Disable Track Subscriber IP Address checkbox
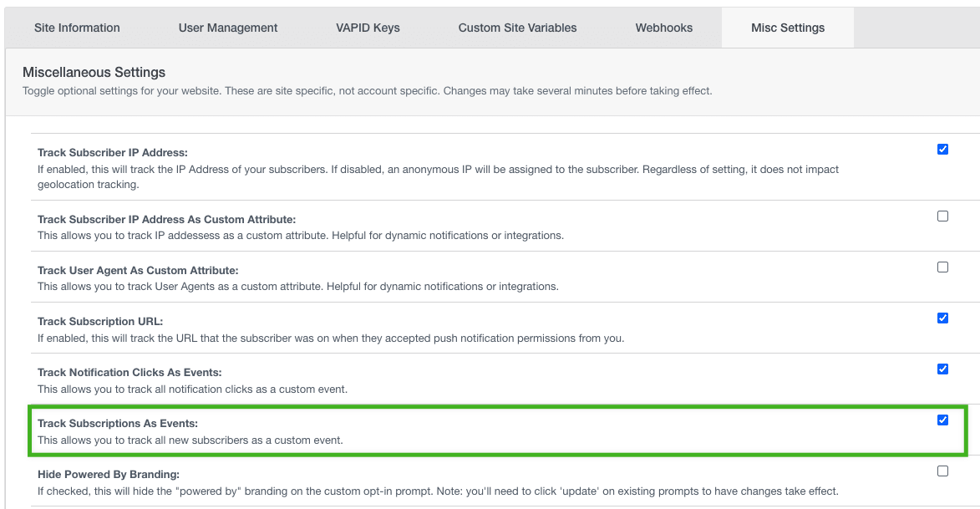 point(942,150)
